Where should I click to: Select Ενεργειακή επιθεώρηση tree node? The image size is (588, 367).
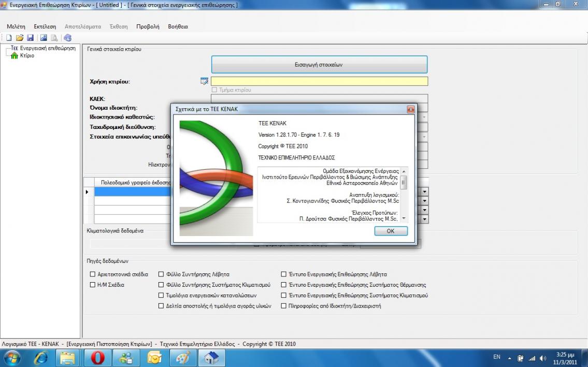[x=48, y=48]
